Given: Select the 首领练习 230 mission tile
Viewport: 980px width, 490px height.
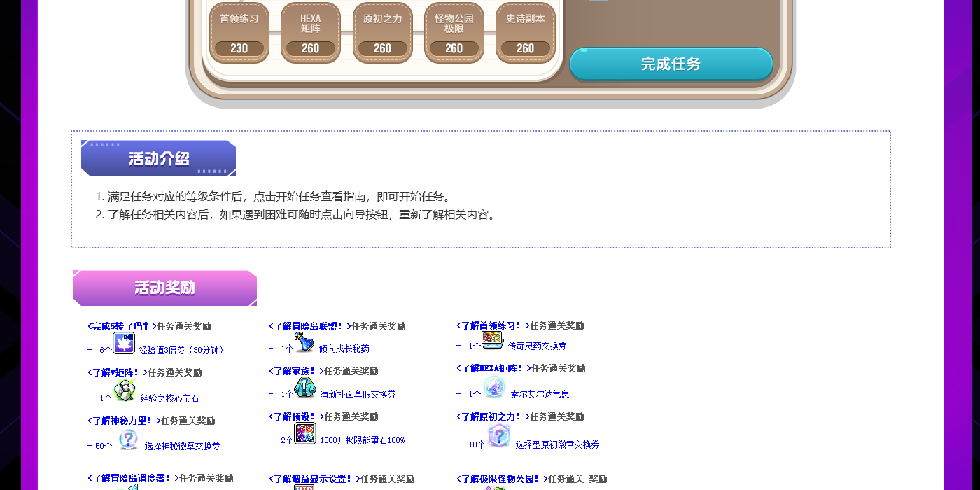Looking at the screenshot, I should (x=239, y=33).
